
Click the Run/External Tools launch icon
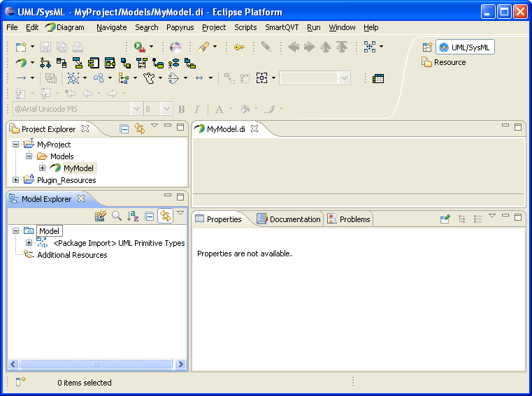(x=140, y=47)
